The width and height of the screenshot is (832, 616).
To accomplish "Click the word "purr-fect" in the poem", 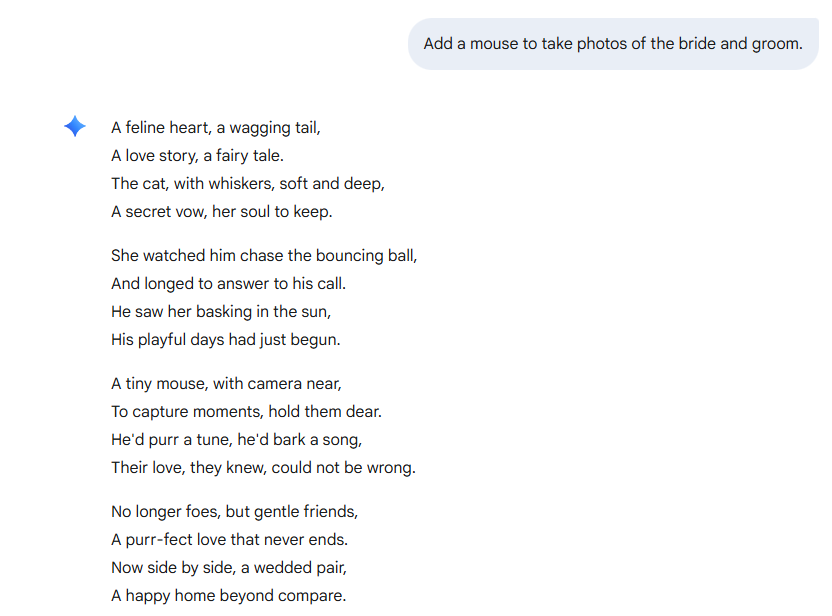I will tap(158, 540).
